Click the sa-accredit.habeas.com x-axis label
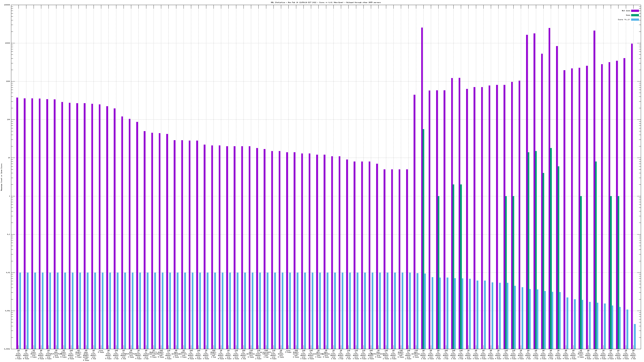644x362 pixels. pos(266,354)
